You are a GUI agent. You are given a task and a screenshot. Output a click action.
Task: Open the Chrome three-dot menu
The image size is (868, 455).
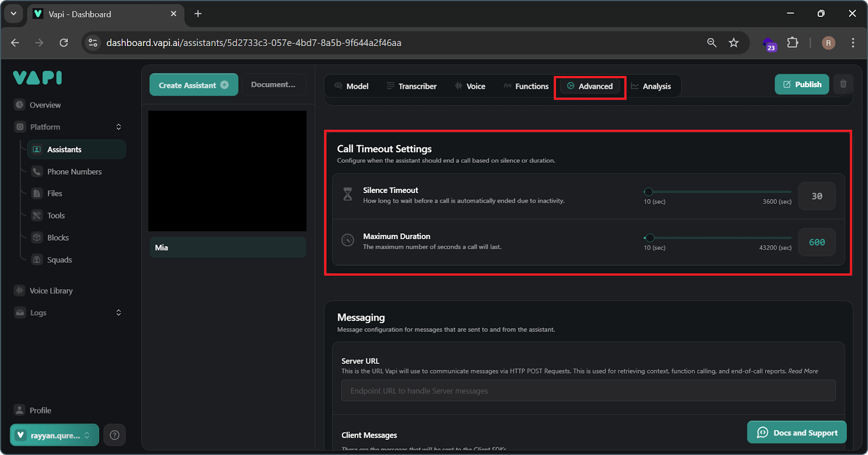[x=853, y=43]
